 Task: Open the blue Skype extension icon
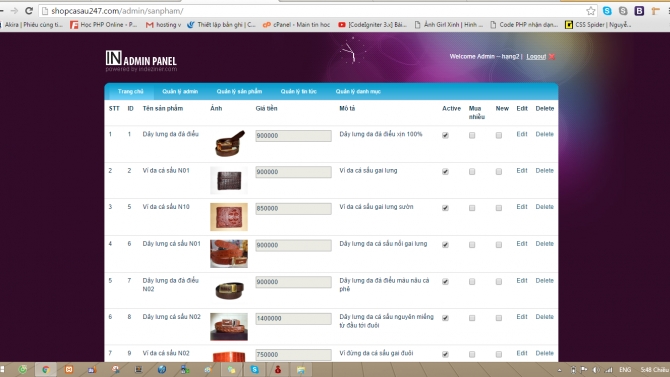(x=607, y=11)
